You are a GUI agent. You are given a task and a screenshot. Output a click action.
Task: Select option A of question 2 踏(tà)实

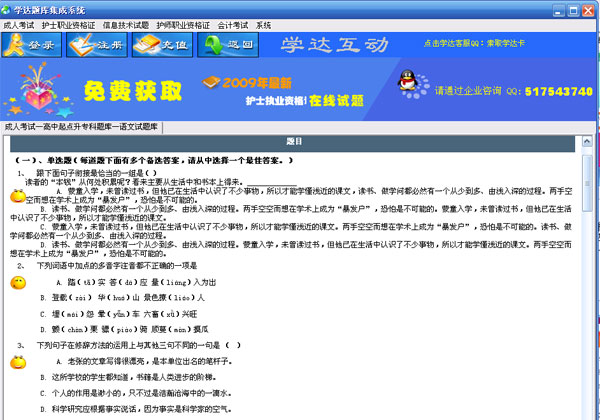tap(136, 282)
